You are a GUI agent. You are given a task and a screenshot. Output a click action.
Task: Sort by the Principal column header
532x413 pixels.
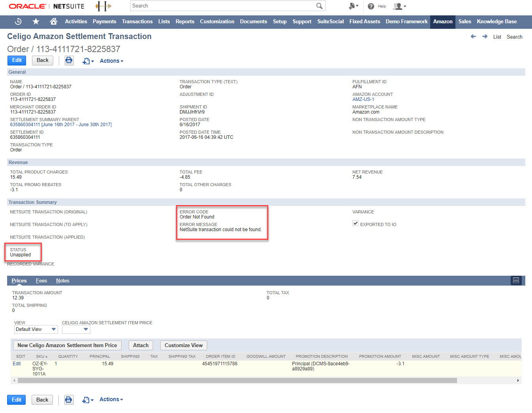point(99,356)
